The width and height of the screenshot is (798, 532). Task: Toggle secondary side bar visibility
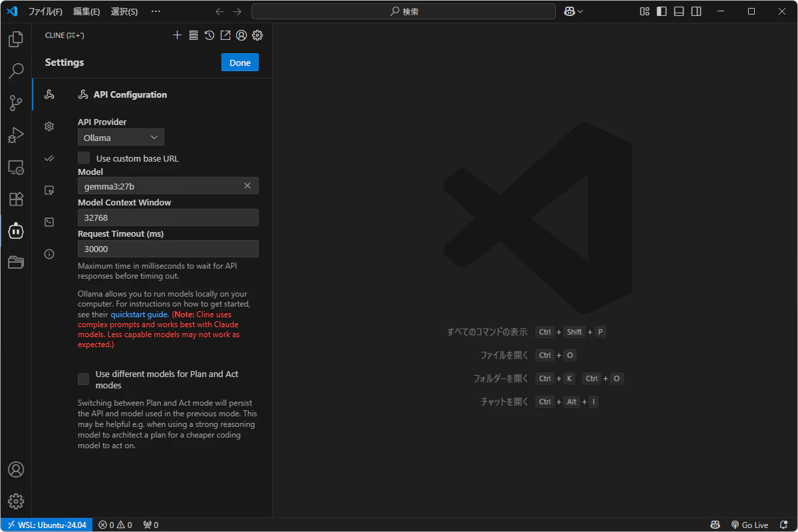(696, 11)
